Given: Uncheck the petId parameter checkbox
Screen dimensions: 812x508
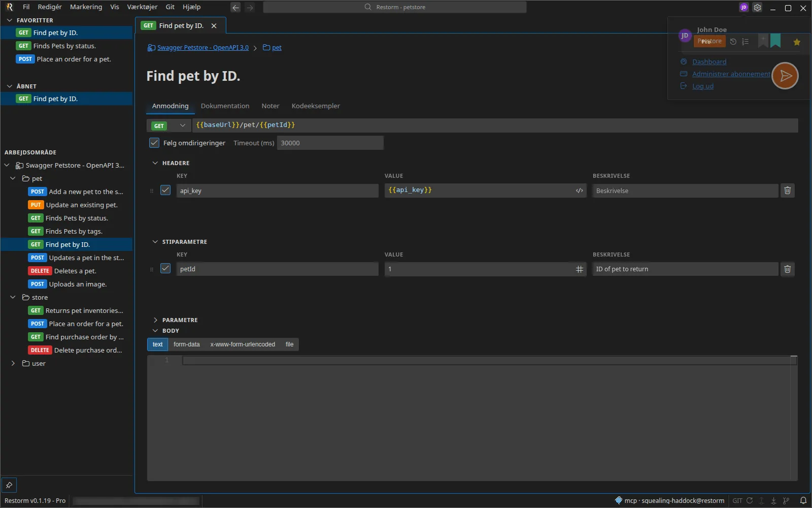Looking at the screenshot, I should tap(165, 268).
